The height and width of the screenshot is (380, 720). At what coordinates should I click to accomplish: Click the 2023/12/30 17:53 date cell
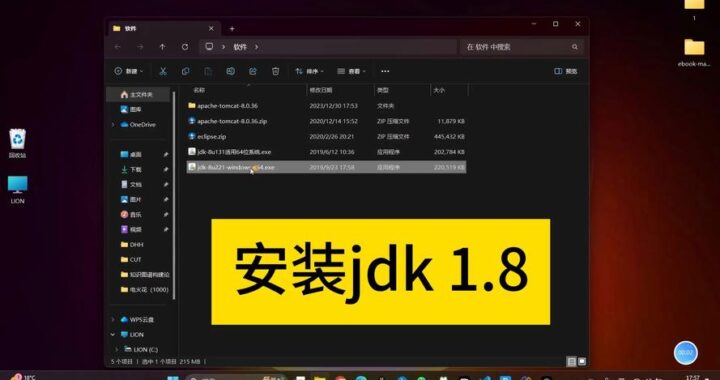(x=333, y=106)
